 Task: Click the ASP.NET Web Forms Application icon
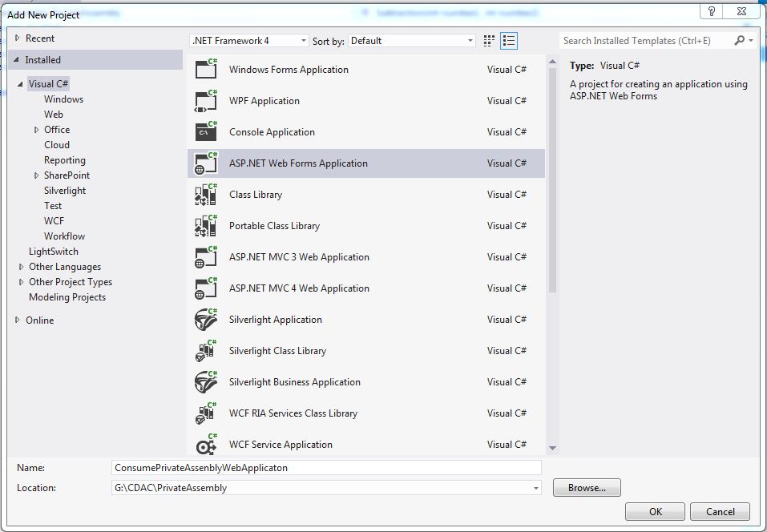coord(206,163)
